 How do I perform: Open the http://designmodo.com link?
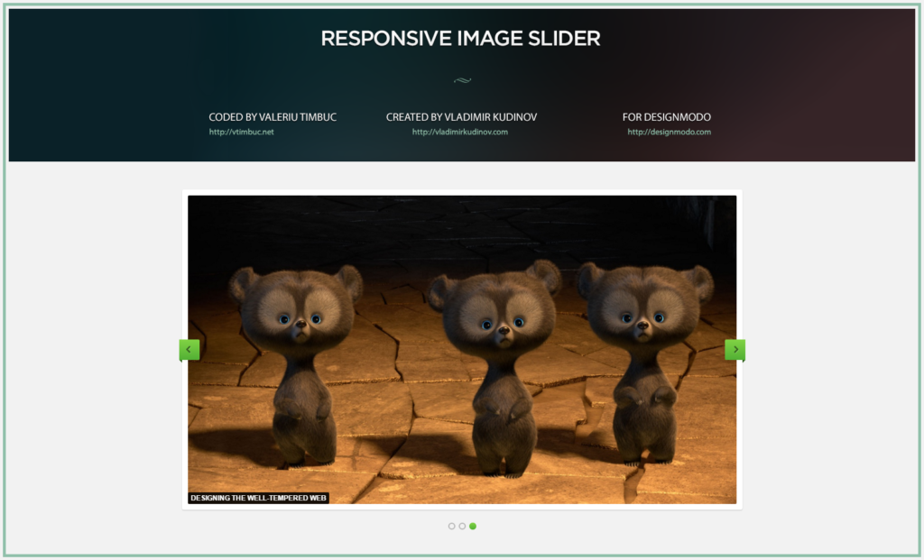[x=669, y=132]
